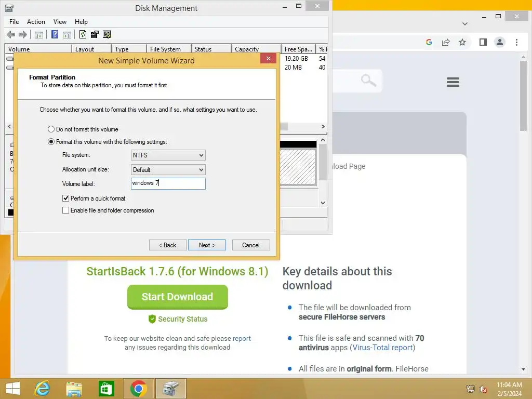Click the Next button in wizard
The width and height of the screenshot is (532, 399).
[207, 245]
